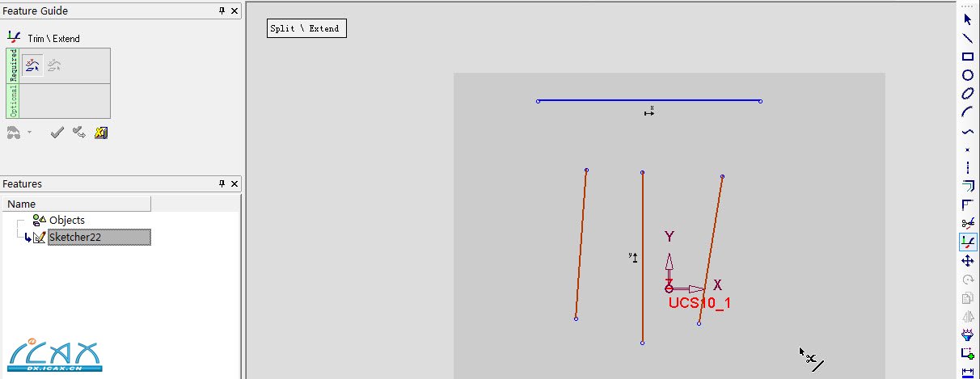This screenshot has height=379, width=980.
Task: Click the OK checkmark button
Action: (57, 133)
